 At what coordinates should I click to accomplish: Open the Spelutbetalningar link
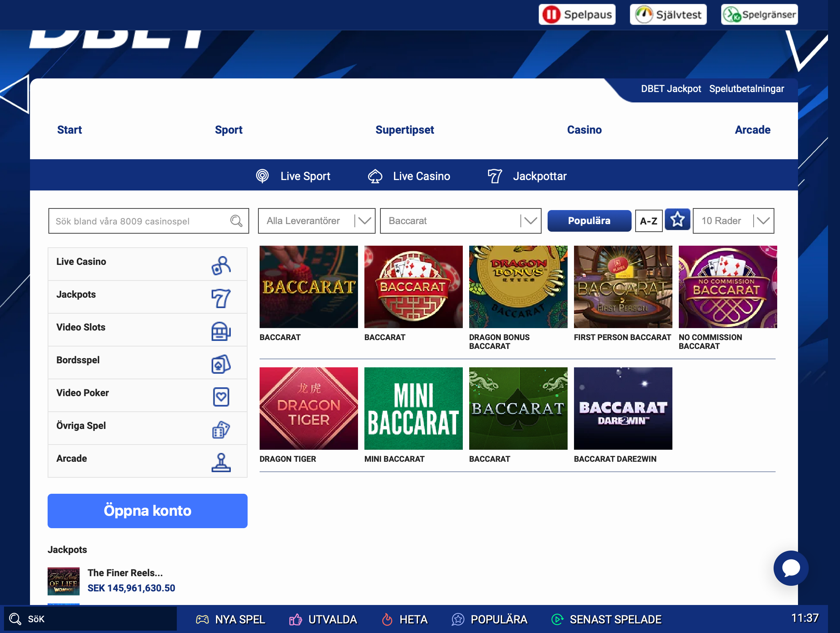(747, 89)
